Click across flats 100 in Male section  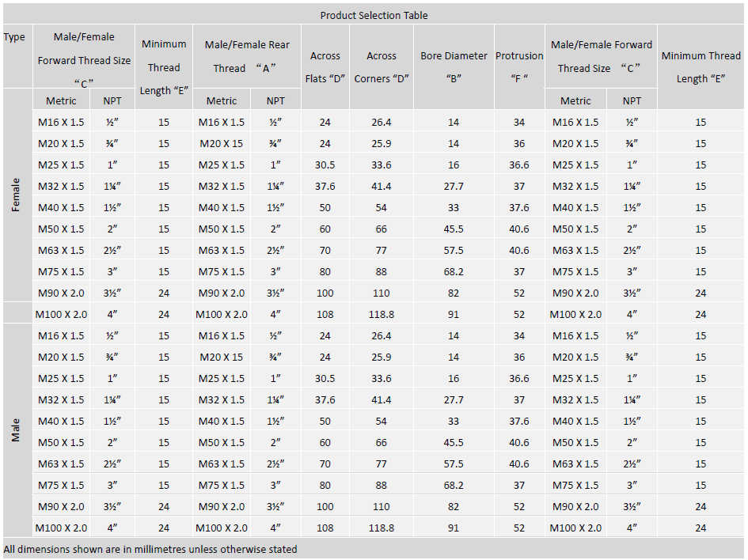point(325,507)
